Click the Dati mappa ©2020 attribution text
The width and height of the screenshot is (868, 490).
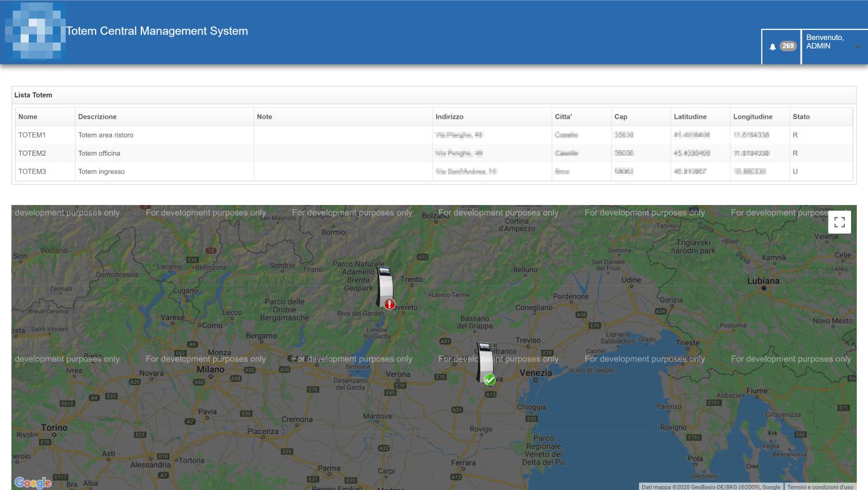[x=710, y=486]
